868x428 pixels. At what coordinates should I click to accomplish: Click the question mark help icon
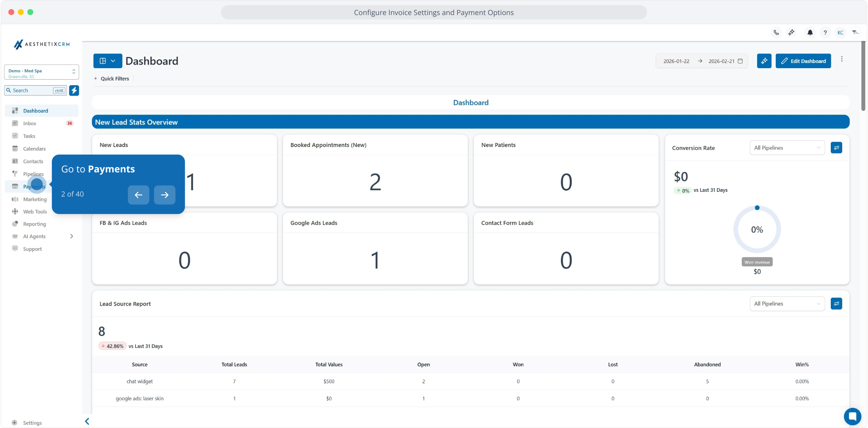pos(825,32)
